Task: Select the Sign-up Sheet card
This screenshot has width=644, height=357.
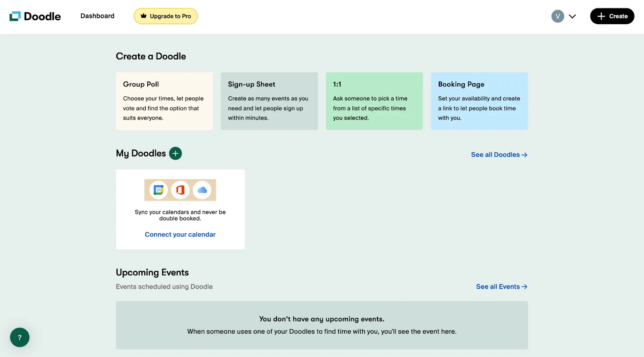Action: 269,101
